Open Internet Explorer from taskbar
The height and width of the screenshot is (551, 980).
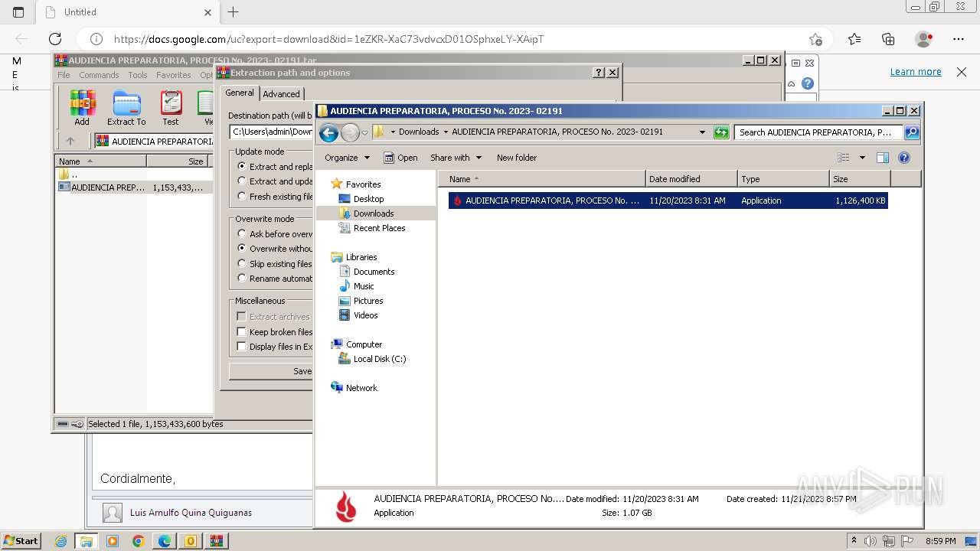click(61, 541)
